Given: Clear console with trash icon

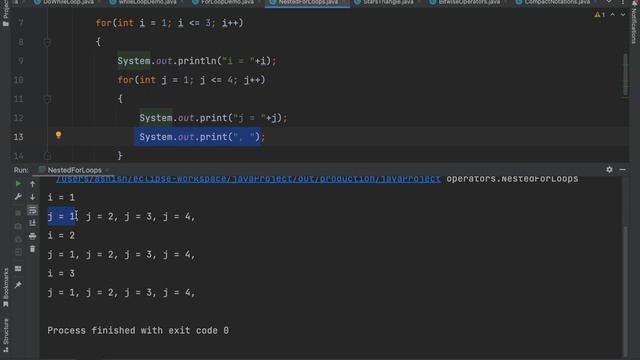Looking at the screenshot, I should [x=32, y=249].
